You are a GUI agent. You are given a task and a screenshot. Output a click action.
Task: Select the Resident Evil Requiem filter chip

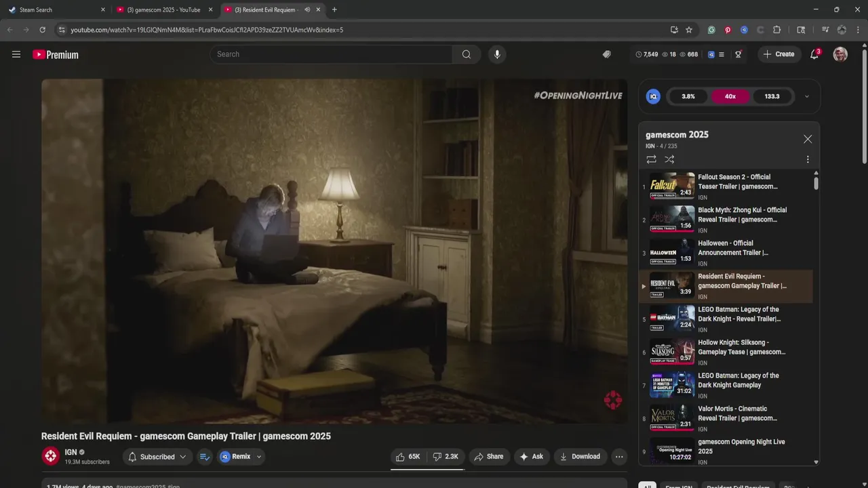tap(738, 487)
